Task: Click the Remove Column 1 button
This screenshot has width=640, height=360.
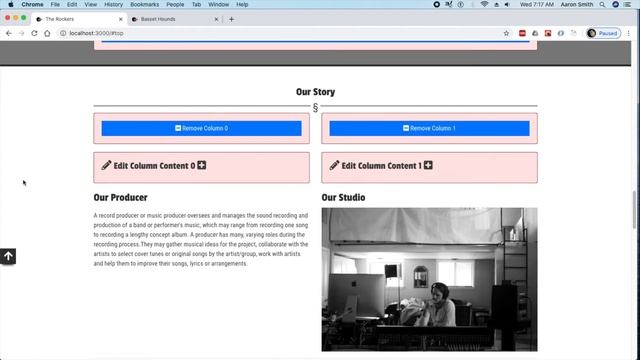Action: (x=429, y=128)
